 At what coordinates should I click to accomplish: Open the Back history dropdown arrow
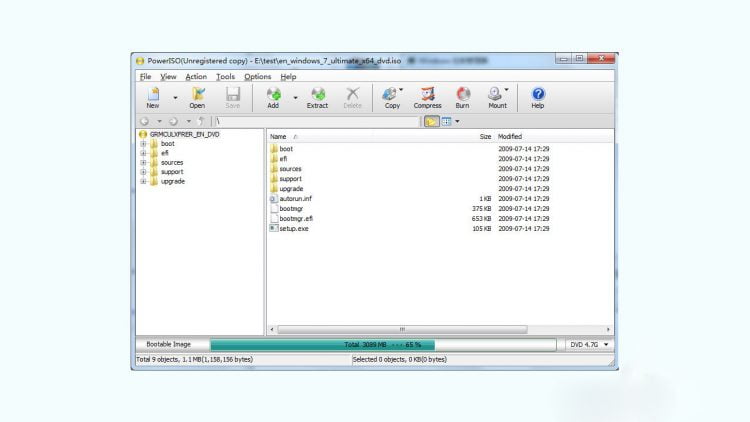tap(159, 122)
